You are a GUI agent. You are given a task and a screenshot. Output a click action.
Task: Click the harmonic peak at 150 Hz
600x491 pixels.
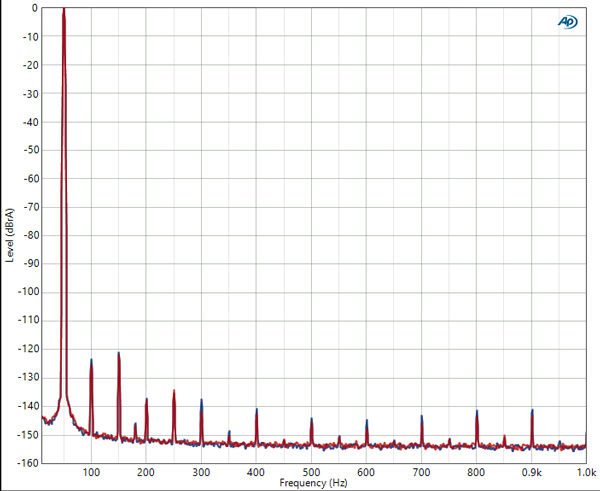pyautogui.click(x=119, y=354)
